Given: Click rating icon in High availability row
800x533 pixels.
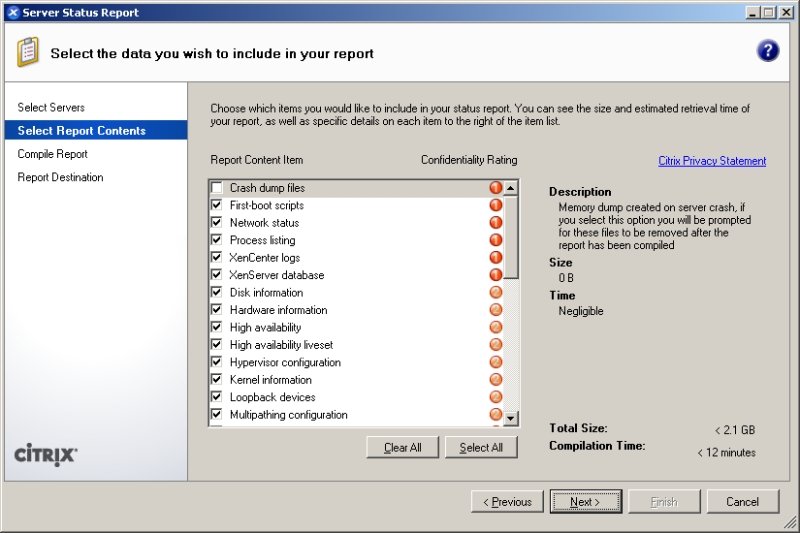Looking at the screenshot, I should coord(495,327).
